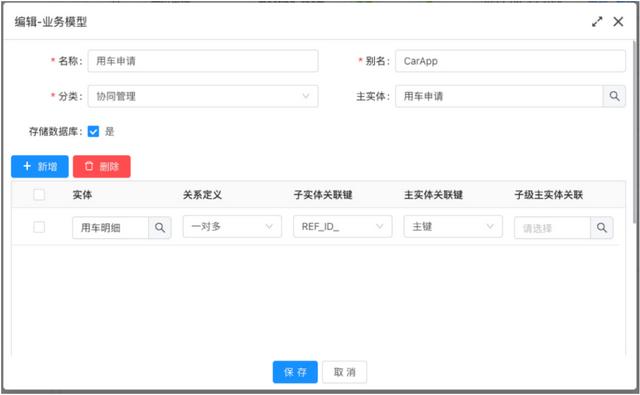
Task: Click the 主实体关联键 column header
Action: point(433,195)
